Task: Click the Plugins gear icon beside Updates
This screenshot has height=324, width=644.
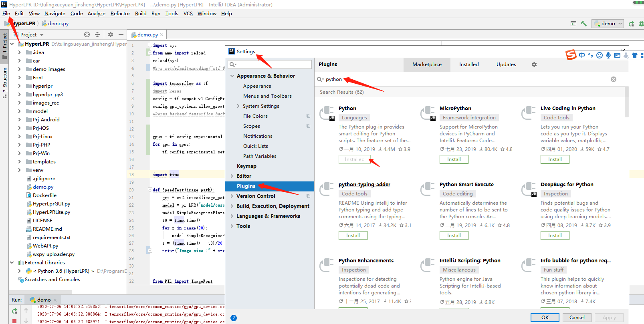Action: tap(534, 64)
